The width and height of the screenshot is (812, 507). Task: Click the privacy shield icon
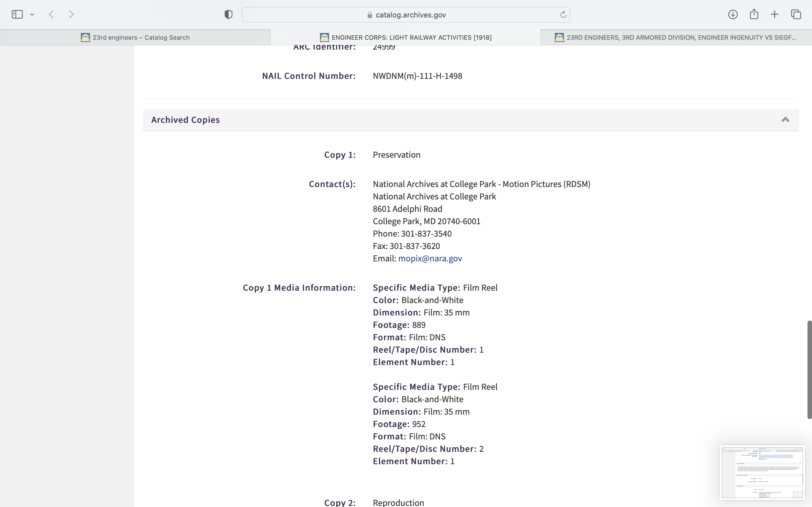point(228,14)
